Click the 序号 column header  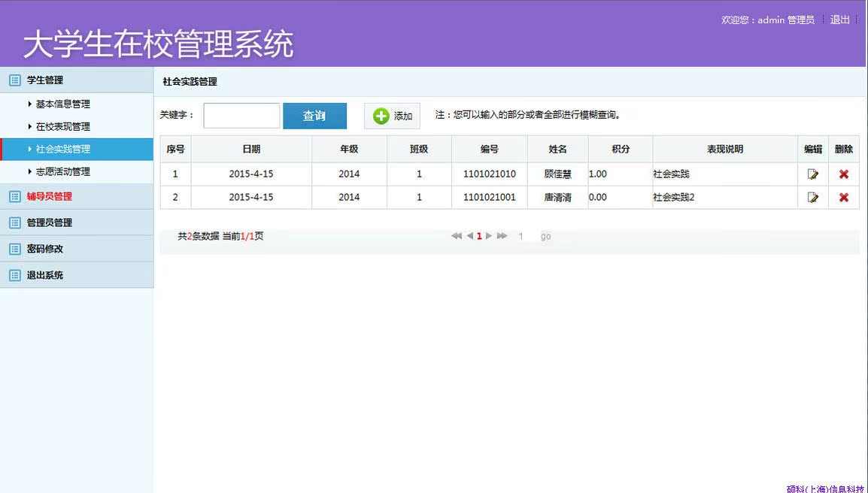click(x=175, y=150)
